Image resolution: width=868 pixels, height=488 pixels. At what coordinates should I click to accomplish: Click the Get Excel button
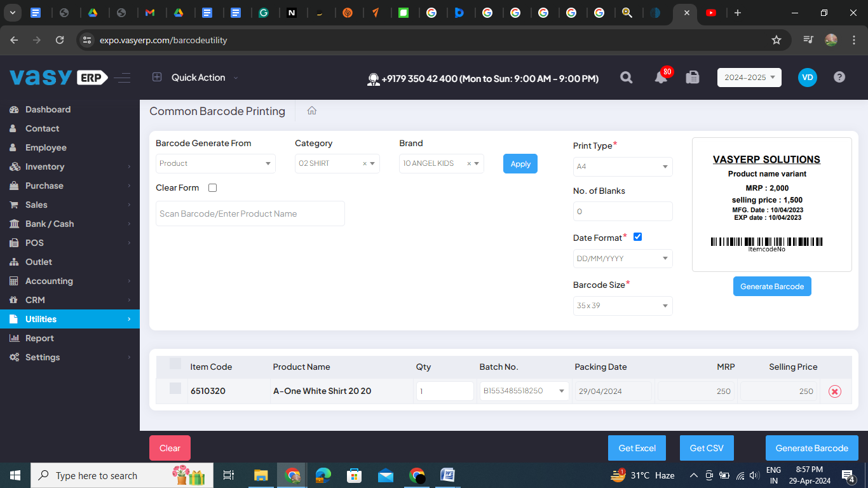pos(637,448)
